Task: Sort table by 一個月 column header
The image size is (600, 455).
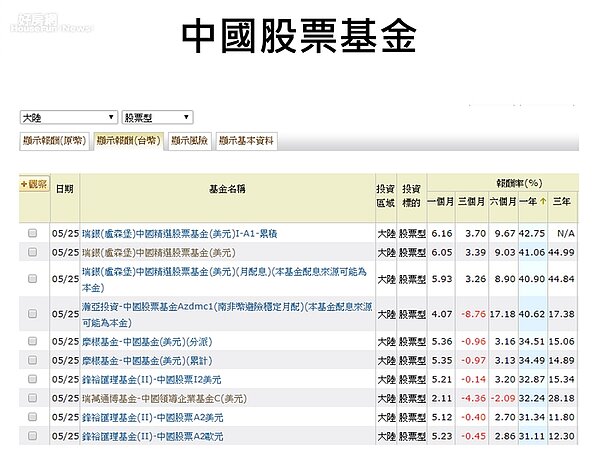Action: click(x=440, y=201)
